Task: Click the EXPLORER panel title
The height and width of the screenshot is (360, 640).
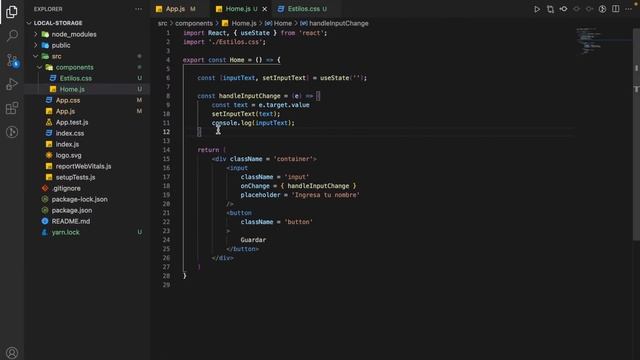Action: click(48, 9)
